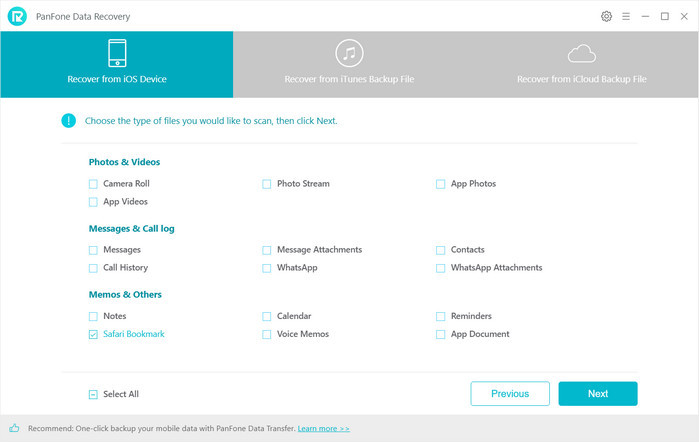
Task: Click the iOS device phone icon
Action: click(116, 54)
